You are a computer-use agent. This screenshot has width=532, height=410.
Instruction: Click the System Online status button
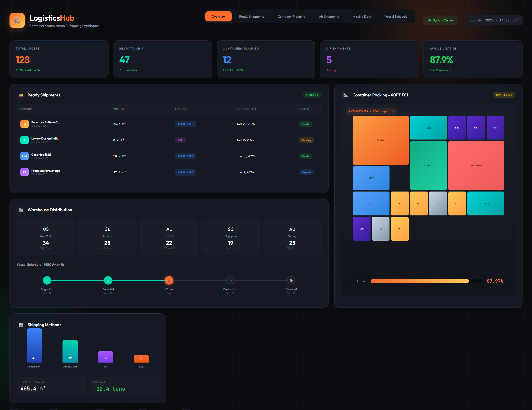tap(440, 20)
